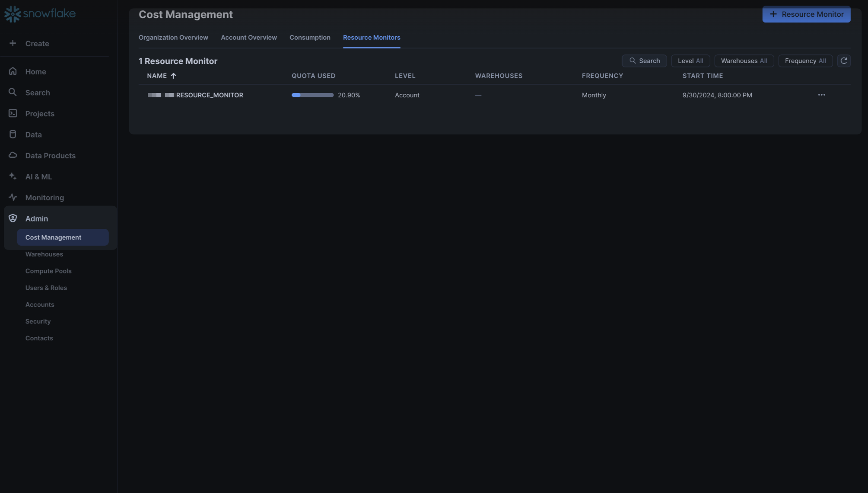The image size is (868, 493).
Task: Switch to the Consumption tab
Action: click(310, 38)
